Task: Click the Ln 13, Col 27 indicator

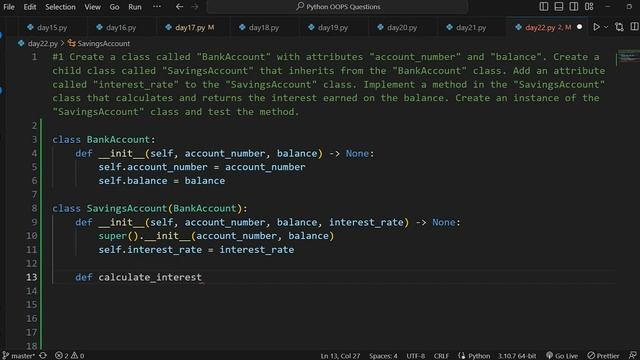Action: [340, 356]
